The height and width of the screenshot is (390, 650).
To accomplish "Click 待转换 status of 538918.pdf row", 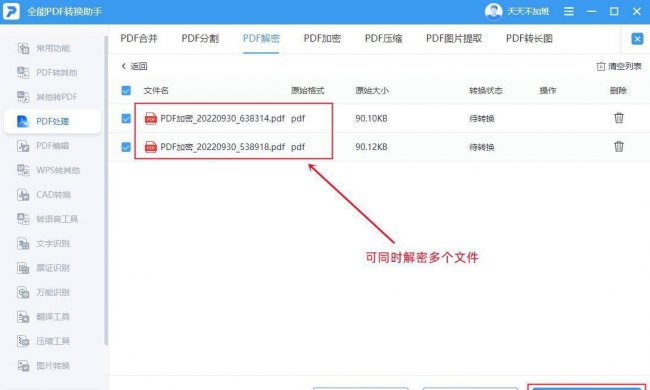I will point(482,147).
